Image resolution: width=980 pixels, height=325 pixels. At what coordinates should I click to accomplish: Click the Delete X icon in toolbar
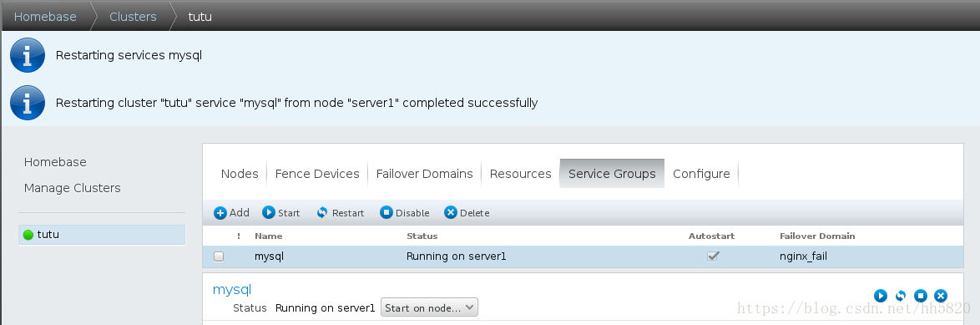point(451,212)
